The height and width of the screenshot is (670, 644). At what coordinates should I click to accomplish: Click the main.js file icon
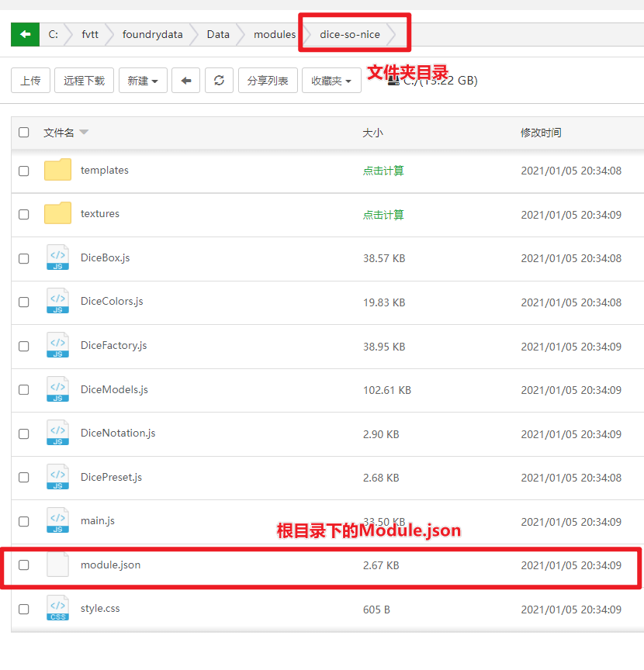(57, 521)
